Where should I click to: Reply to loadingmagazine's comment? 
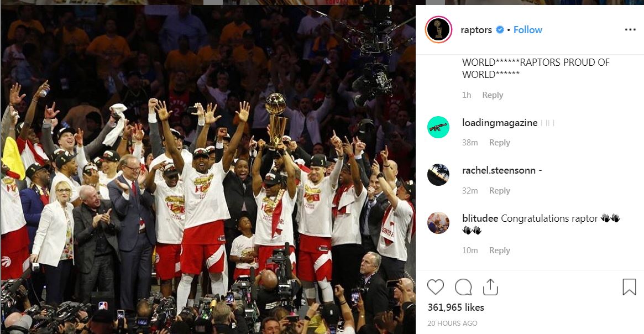point(499,143)
